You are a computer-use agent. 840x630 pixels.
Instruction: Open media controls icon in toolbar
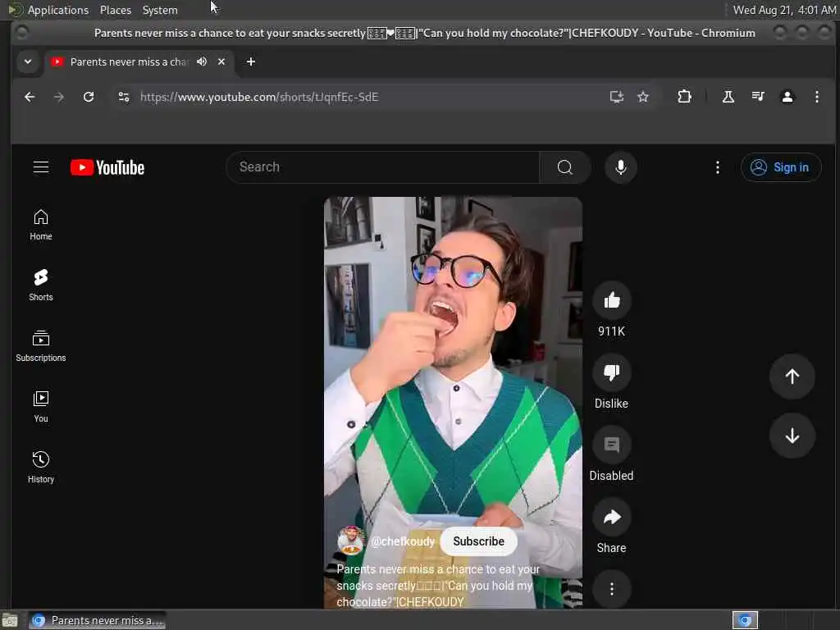757,97
